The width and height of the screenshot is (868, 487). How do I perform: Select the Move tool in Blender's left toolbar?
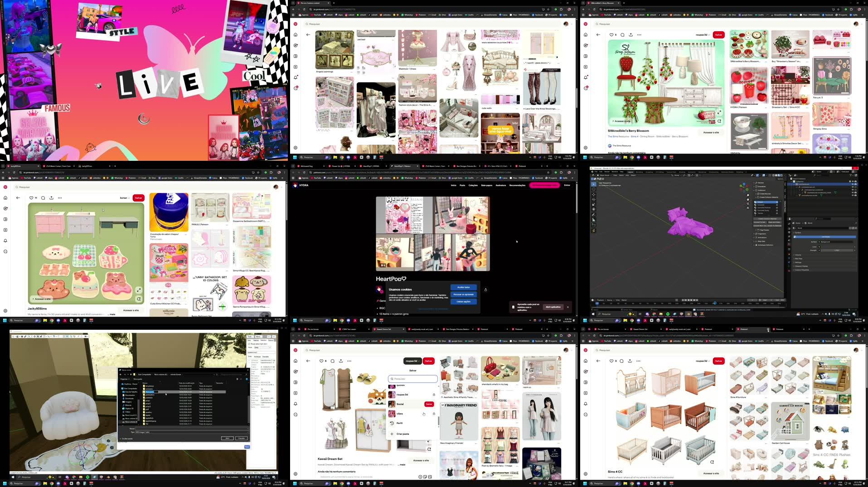click(594, 194)
